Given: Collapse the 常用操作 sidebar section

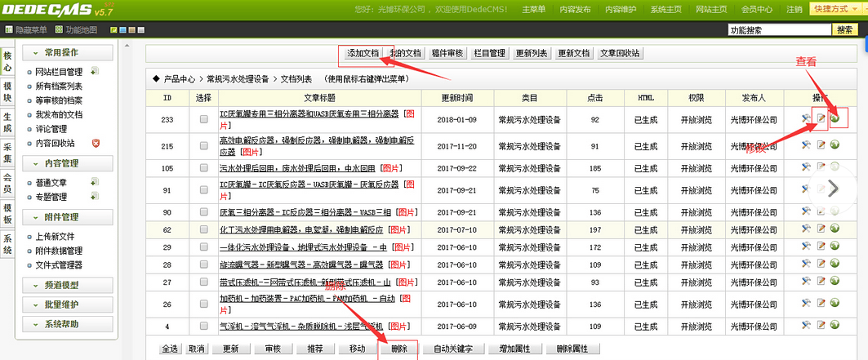Looking at the screenshot, I should point(68,52).
